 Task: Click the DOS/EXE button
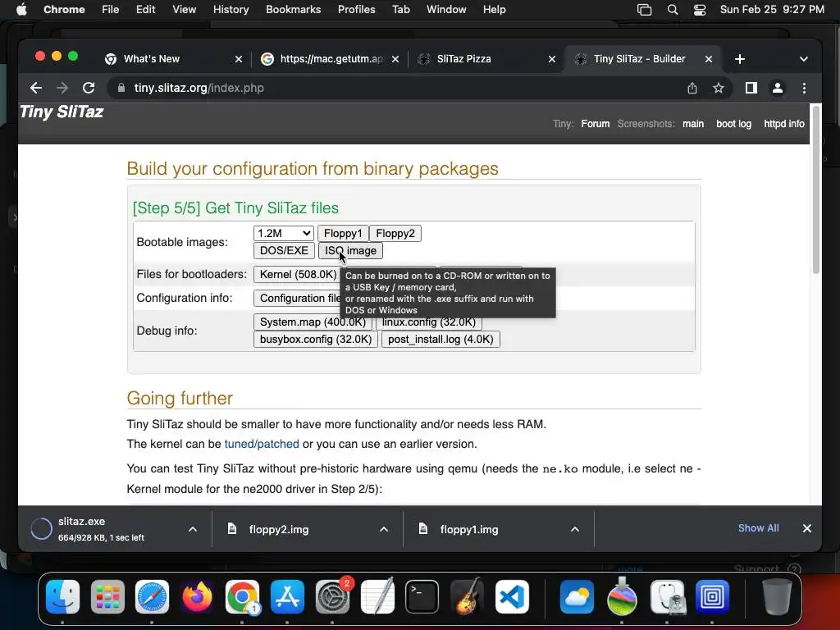pyautogui.click(x=284, y=250)
